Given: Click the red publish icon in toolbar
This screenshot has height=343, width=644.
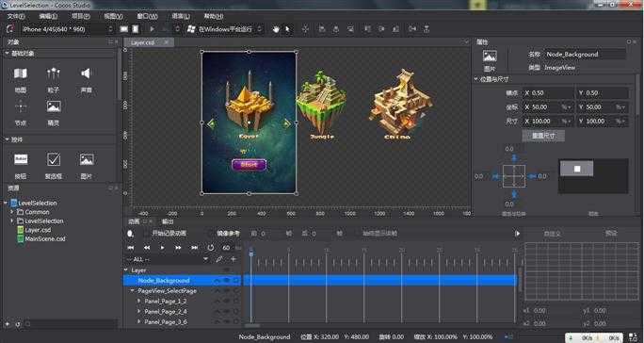Looking at the screenshot, I should (10, 29).
